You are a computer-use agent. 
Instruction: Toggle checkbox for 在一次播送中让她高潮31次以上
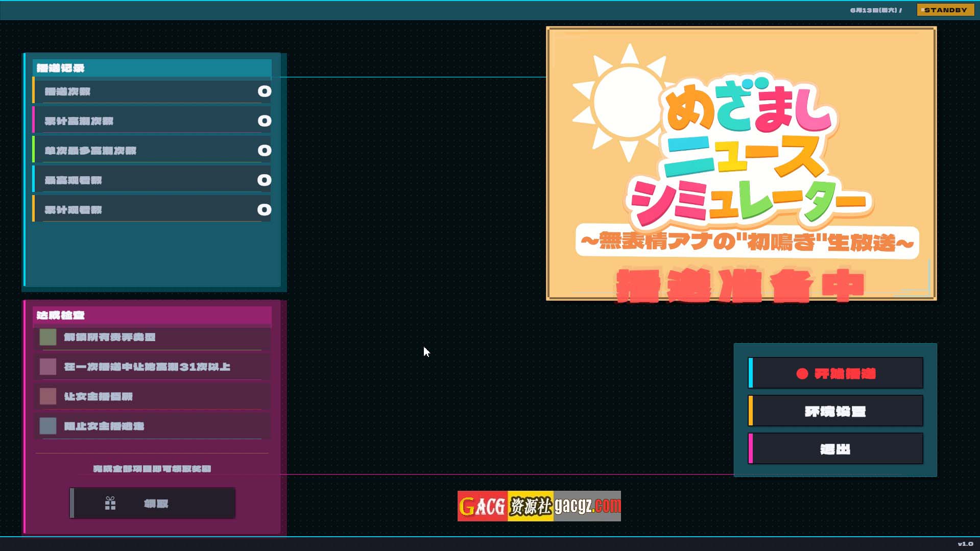(48, 367)
